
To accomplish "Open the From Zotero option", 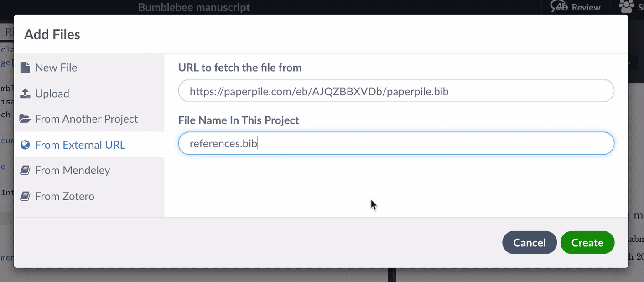I will (x=65, y=197).
